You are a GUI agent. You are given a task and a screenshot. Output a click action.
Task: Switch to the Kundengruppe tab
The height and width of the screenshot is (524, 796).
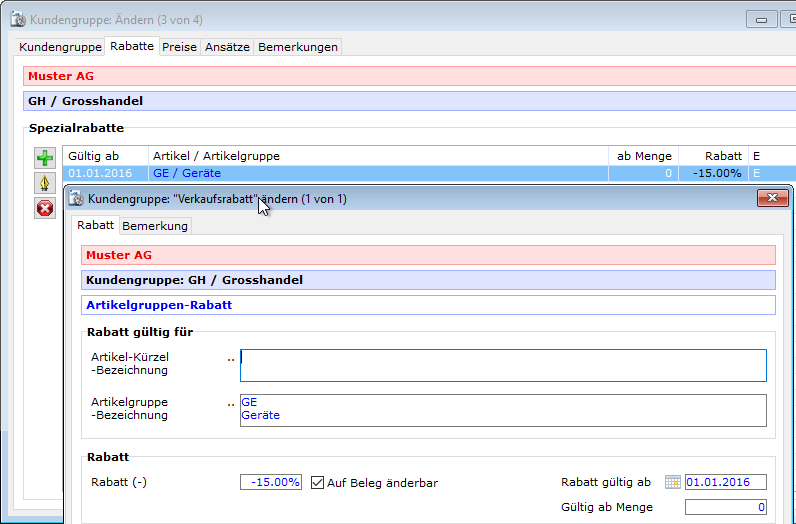point(61,47)
